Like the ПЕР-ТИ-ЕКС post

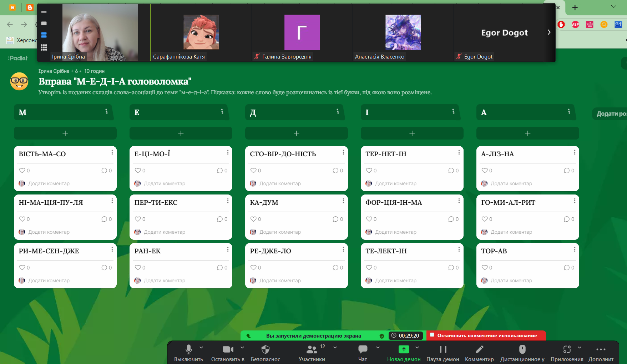(x=138, y=219)
